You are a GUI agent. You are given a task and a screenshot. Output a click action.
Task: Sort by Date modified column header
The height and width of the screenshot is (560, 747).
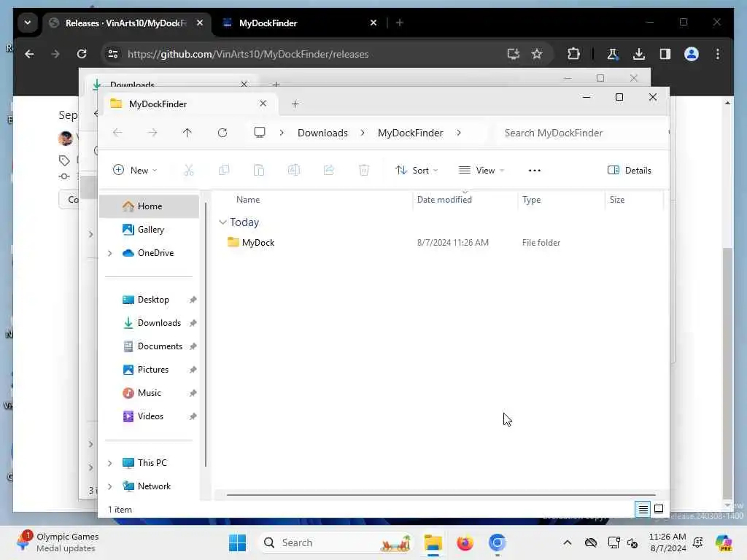pos(444,200)
